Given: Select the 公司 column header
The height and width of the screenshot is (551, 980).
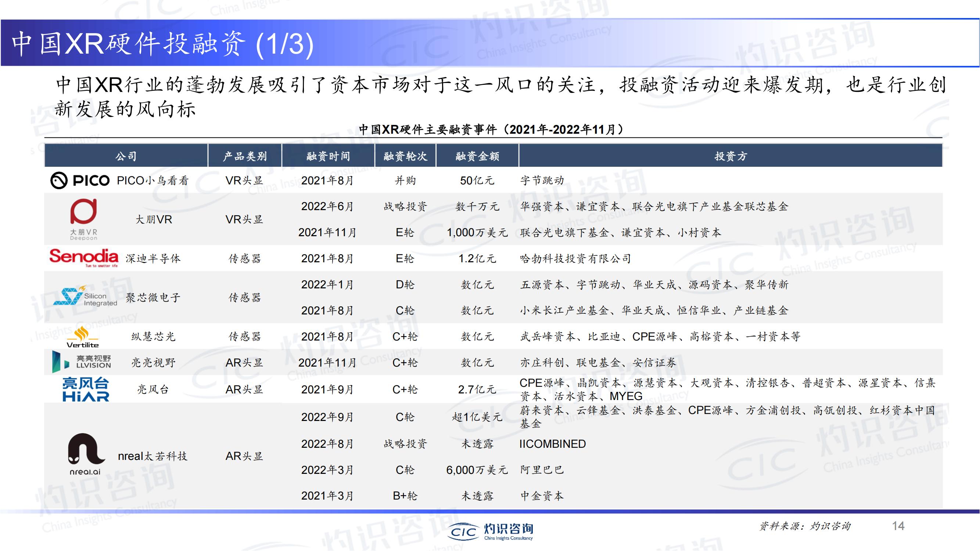Looking at the screenshot, I should coord(126,156).
